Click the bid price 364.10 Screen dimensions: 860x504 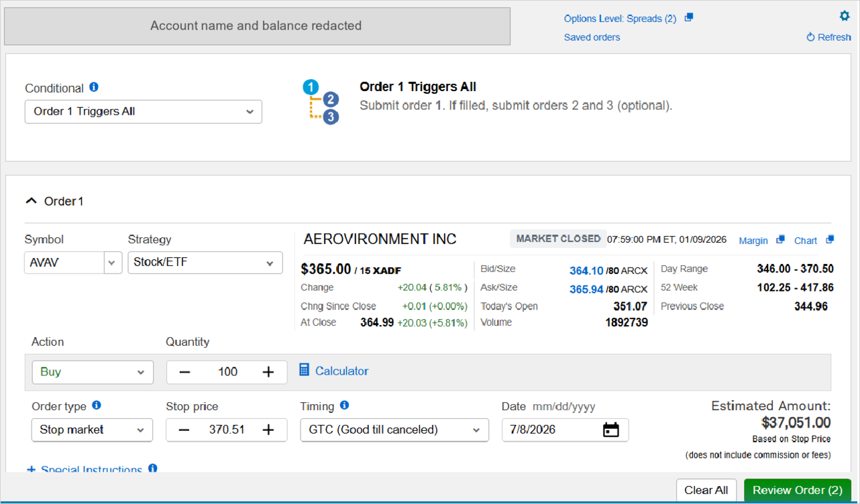point(586,271)
